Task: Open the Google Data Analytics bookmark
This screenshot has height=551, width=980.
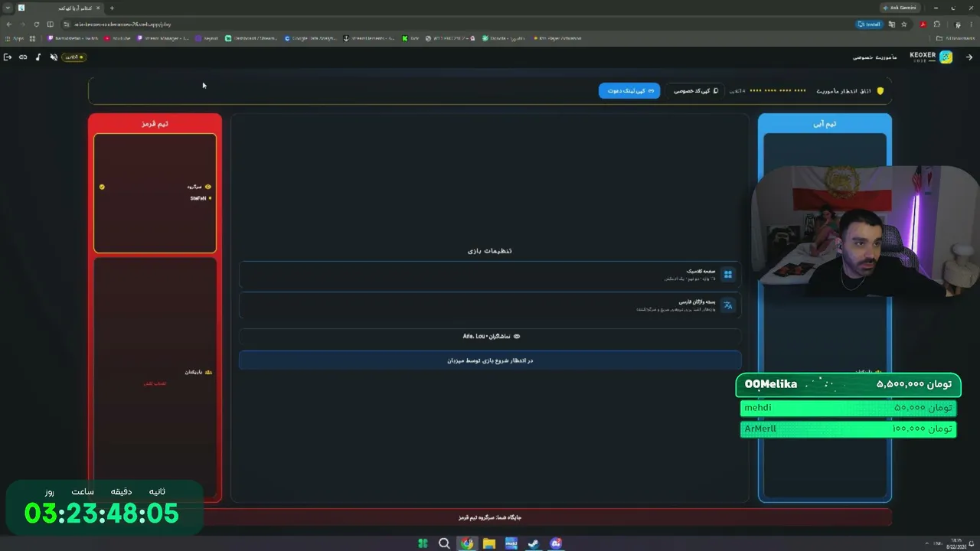Action: point(312,38)
